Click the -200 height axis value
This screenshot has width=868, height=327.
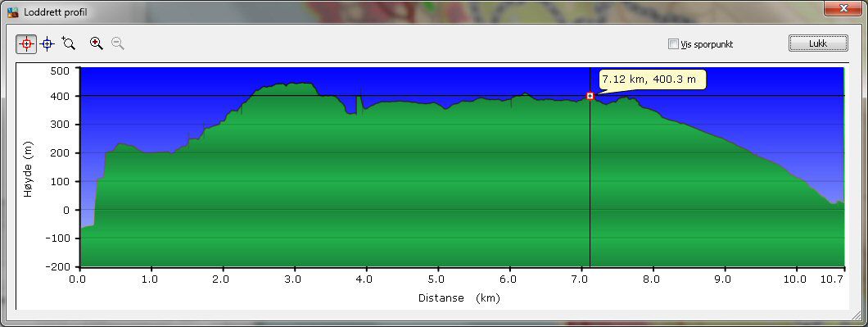coord(59,266)
